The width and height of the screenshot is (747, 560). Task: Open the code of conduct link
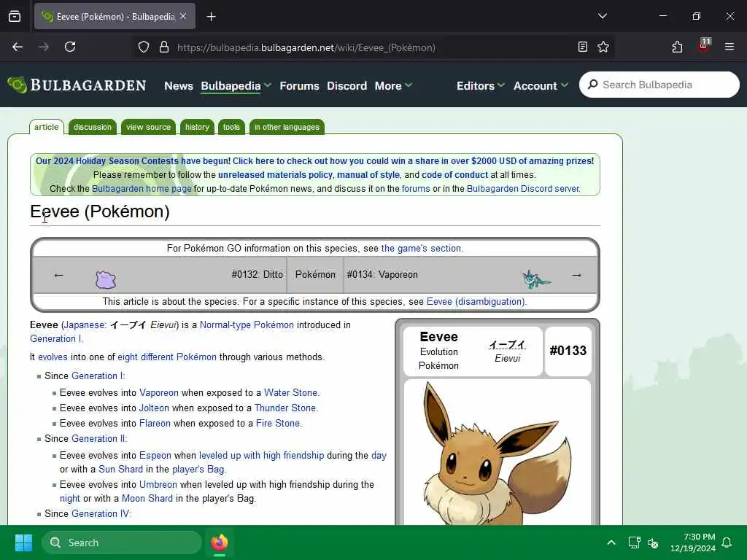tap(455, 175)
